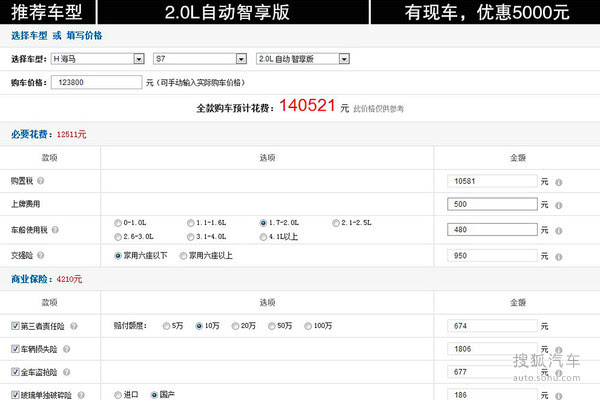This screenshot has width=600, height=400.
Task: Select the 1.1-1.6L displacement radio
Action: 190,221
